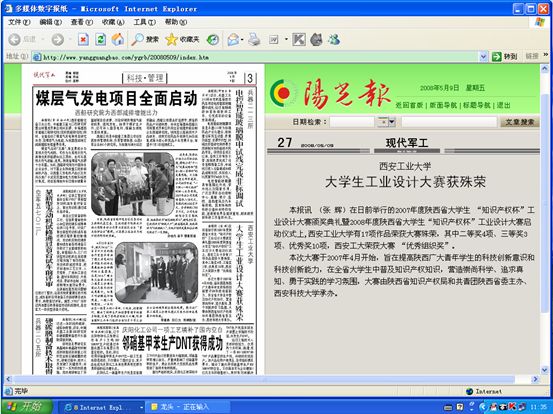Image resolution: width=553 pixels, height=414 pixels.
Task: Click the browser Back arrow icon
Action: click(14, 39)
